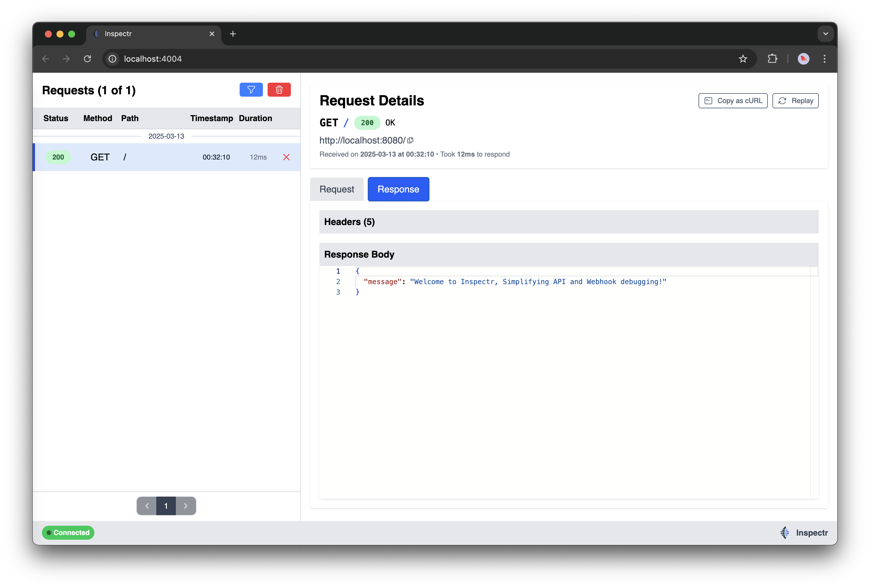Click the Request Details heading
The image size is (870, 588).
click(372, 101)
